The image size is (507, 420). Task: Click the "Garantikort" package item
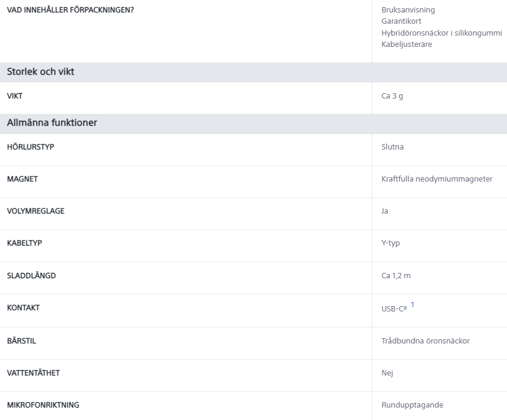click(x=401, y=21)
